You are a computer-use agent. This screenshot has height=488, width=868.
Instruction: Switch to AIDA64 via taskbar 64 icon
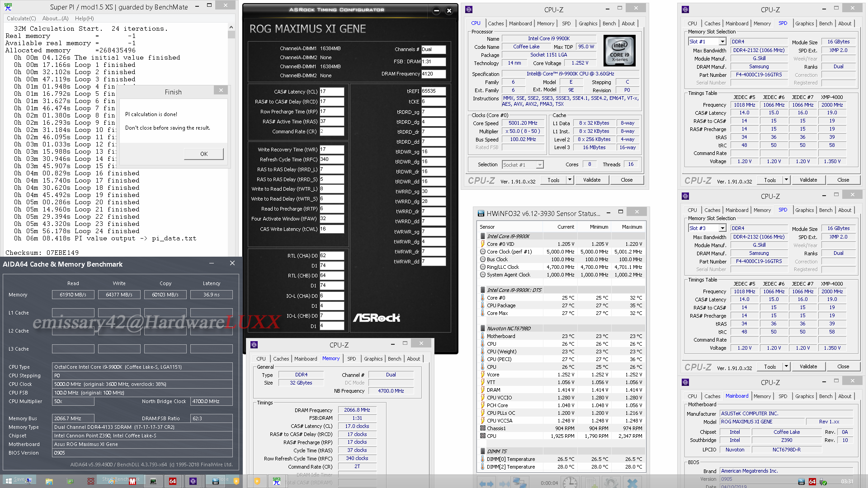[x=172, y=482]
